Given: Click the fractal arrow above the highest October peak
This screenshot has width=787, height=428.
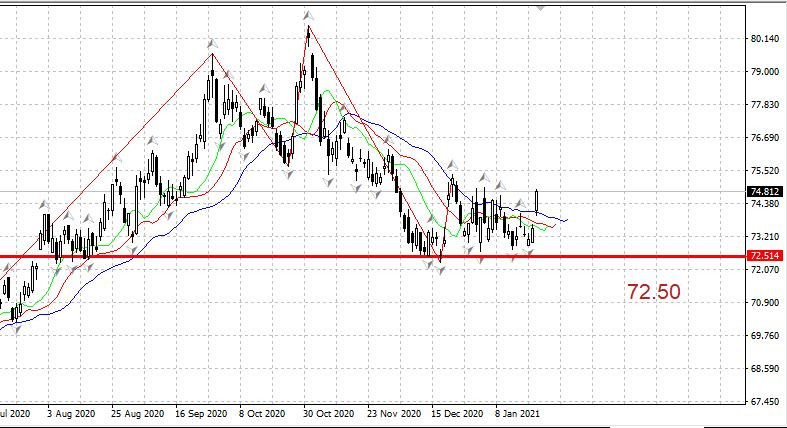Looking at the screenshot, I should pos(308,16).
